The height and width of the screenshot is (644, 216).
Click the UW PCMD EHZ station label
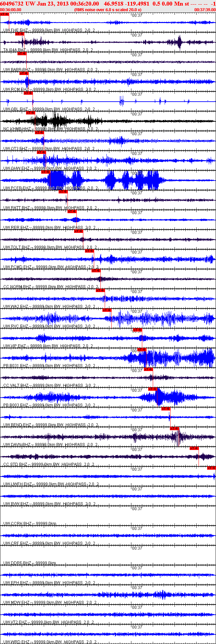click(x=17, y=267)
